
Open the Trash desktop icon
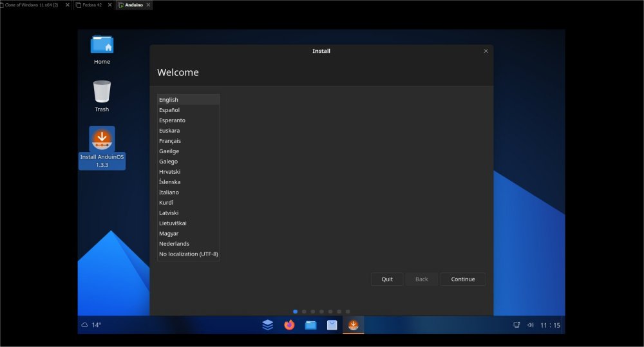pos(102,96)
